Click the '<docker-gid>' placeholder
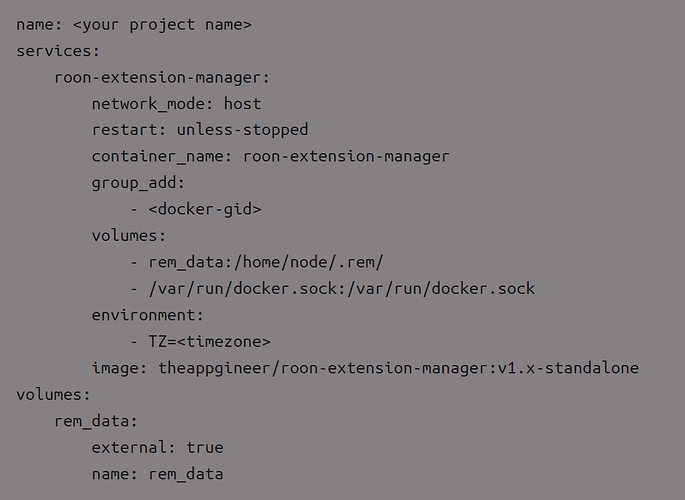 click(x=204, y=210)
